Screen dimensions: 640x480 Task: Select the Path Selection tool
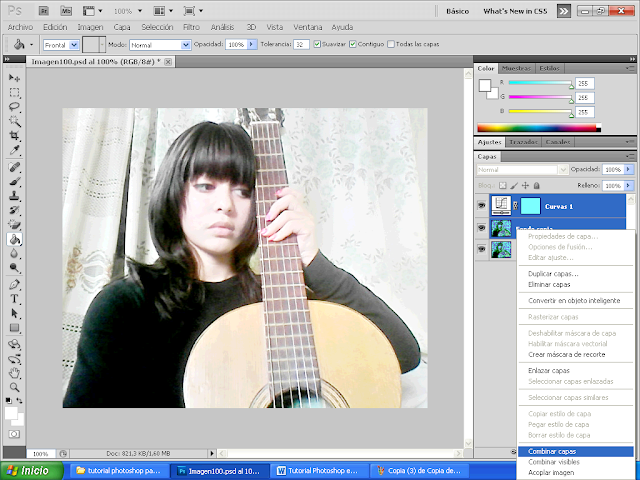(14, 313)
